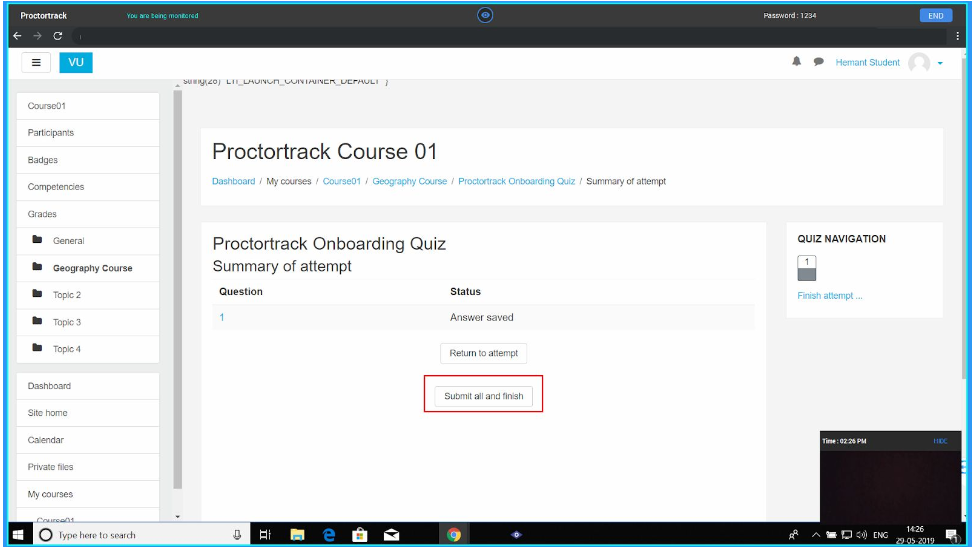Open Course01 in sidebar
This screenshot has width=977, height=552.
(88, 106)
